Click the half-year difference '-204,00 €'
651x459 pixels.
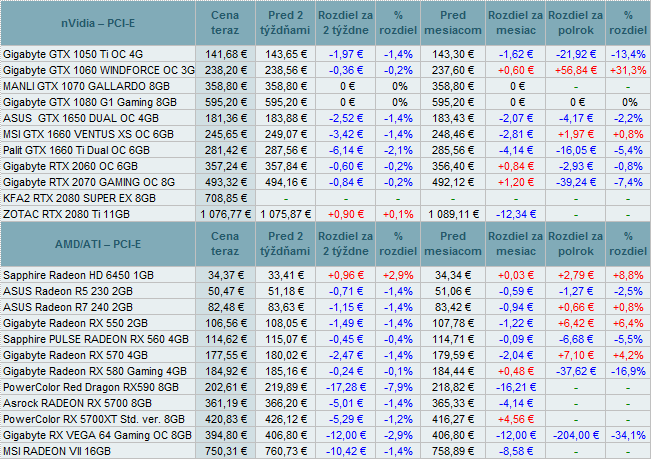(x=576, y=435)
